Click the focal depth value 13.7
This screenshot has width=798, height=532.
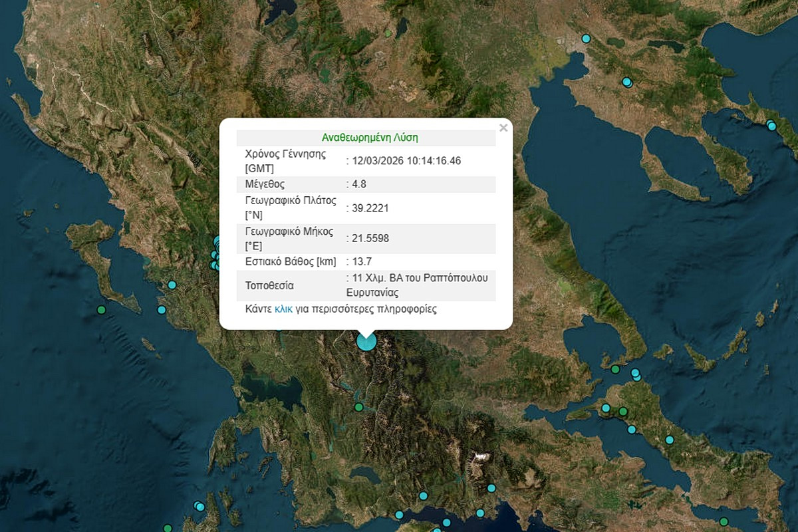pos(361,262)
